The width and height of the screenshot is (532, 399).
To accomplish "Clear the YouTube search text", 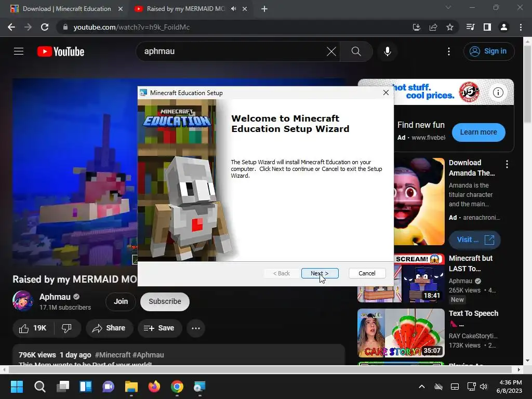I will pos(331,51).
